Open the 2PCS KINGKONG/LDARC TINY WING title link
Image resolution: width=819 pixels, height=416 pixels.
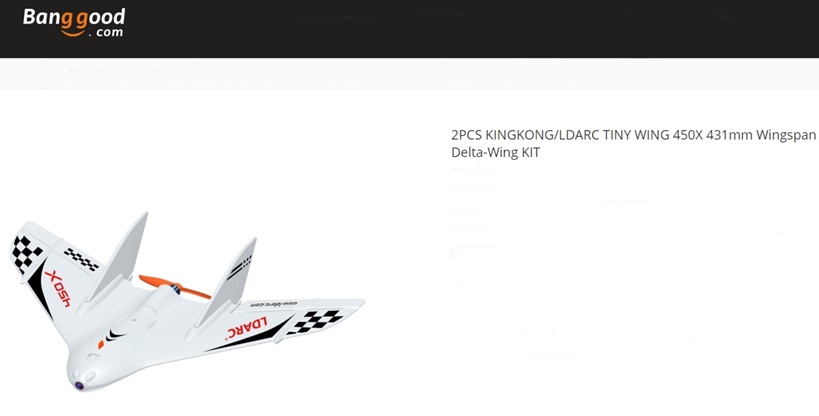pyautogui.click(x=633, y=144)
